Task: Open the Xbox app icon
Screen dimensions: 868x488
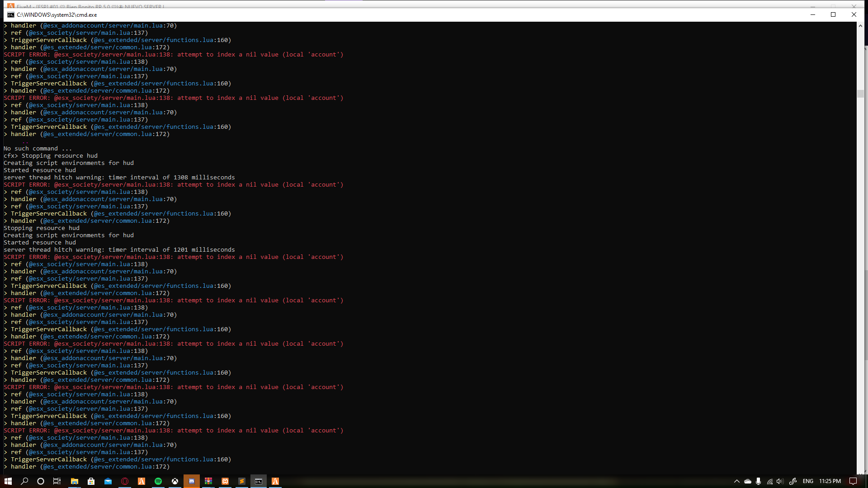Action: coord(175,481)
